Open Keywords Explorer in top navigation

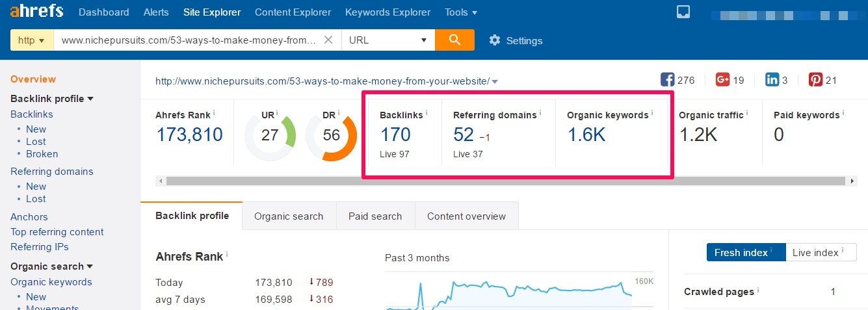tap(388, 12)
